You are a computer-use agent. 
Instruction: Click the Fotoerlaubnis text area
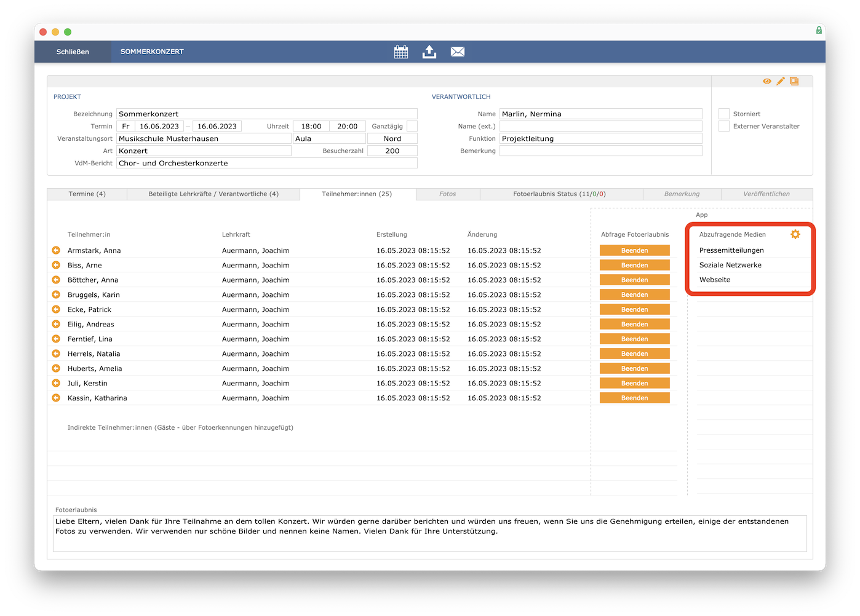[430, 534]
